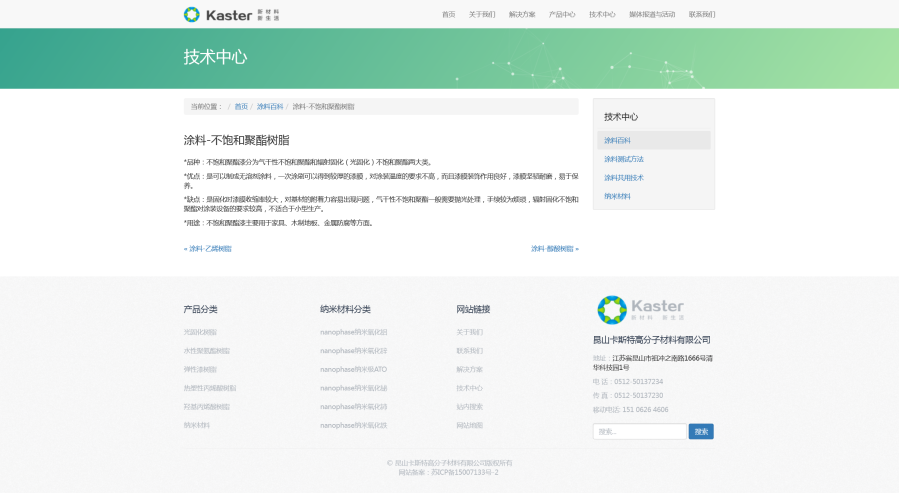Open footer product link 弹性漆树脂
Screen dimensions: 900x493
[x=200, y=370]
